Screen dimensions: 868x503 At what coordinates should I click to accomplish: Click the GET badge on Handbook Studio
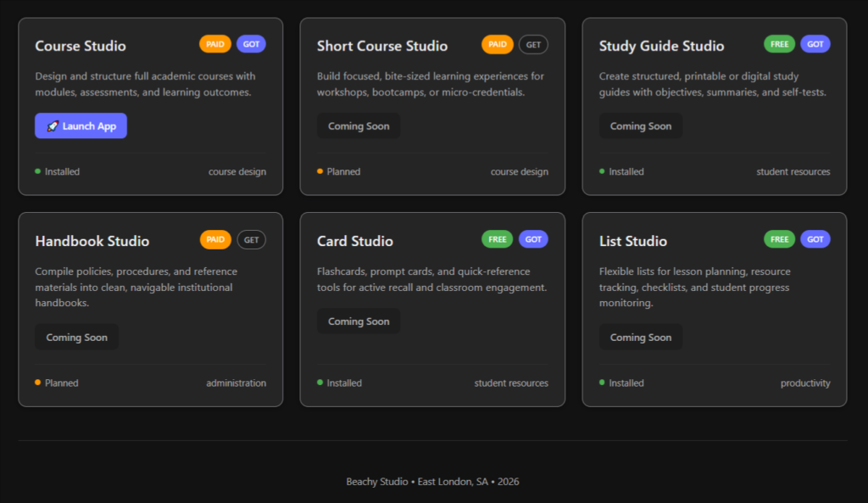pos(251,240)
